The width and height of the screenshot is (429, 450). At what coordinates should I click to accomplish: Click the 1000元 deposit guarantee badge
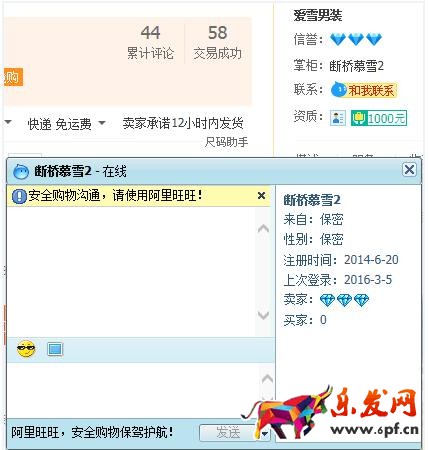tap(379, 118)
